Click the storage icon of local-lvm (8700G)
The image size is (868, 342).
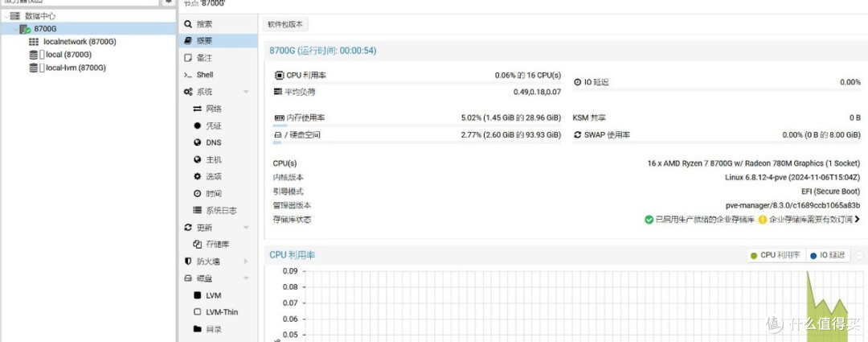click(x=34, y=68)
